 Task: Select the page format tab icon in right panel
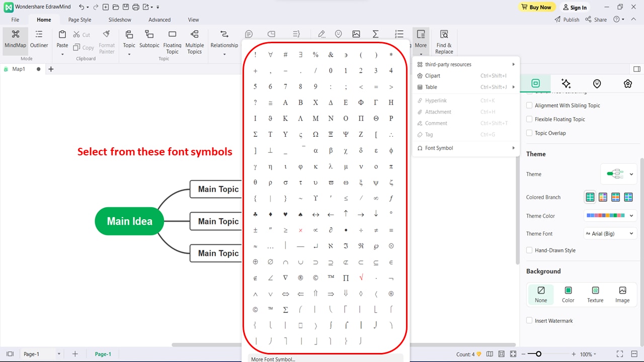(535, 83)
